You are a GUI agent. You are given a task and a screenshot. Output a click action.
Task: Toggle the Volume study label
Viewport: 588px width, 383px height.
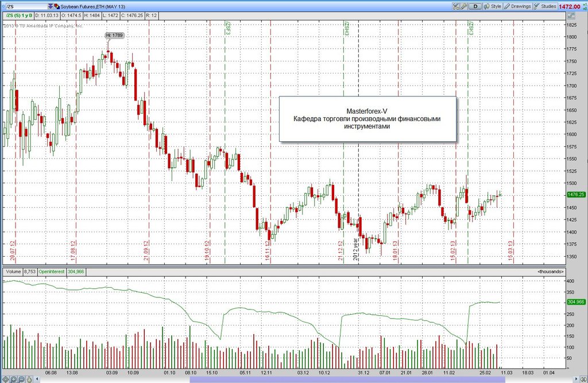tap(13, 272)
